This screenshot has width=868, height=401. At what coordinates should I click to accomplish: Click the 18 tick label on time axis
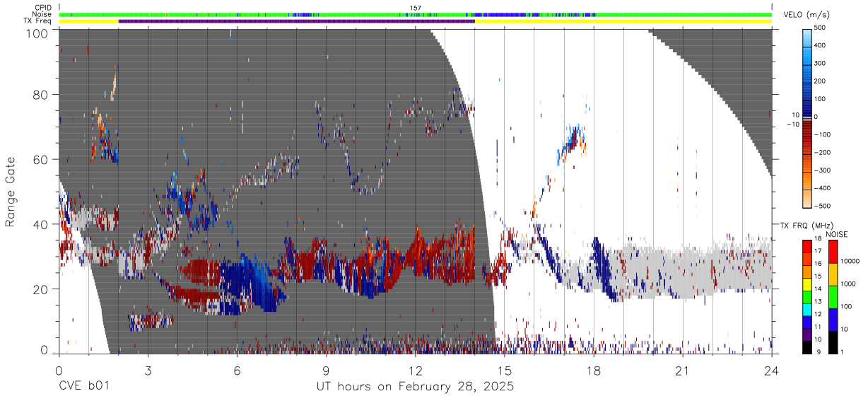click(x=594, y=371)
